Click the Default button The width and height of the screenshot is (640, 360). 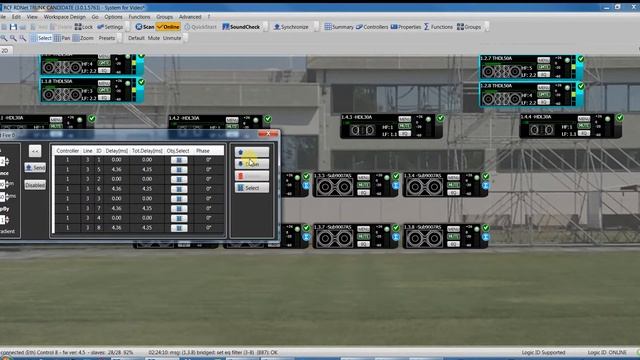pyautogui.click(x=136, y=38)
